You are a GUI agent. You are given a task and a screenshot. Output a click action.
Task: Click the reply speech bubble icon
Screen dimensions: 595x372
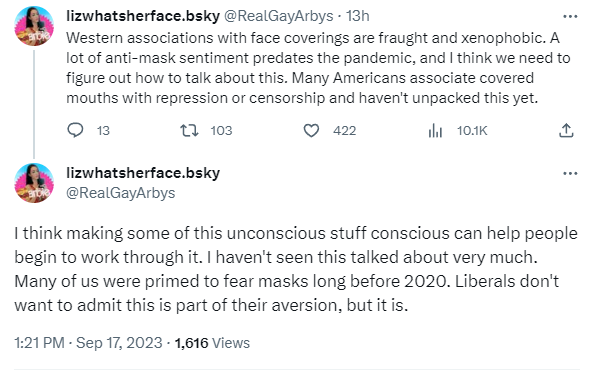[75, 130]
